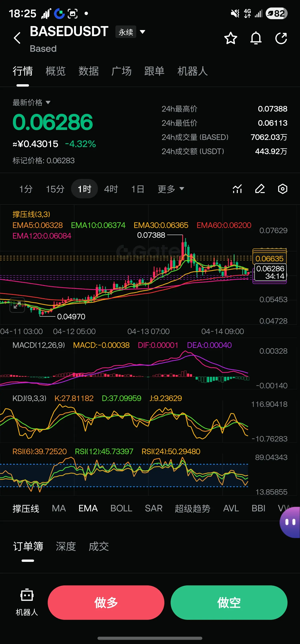This screenshot has width=300, height=644.
Task: Open the 机器人 top tab
Action: pyautogui.click(x=192, y=71)
